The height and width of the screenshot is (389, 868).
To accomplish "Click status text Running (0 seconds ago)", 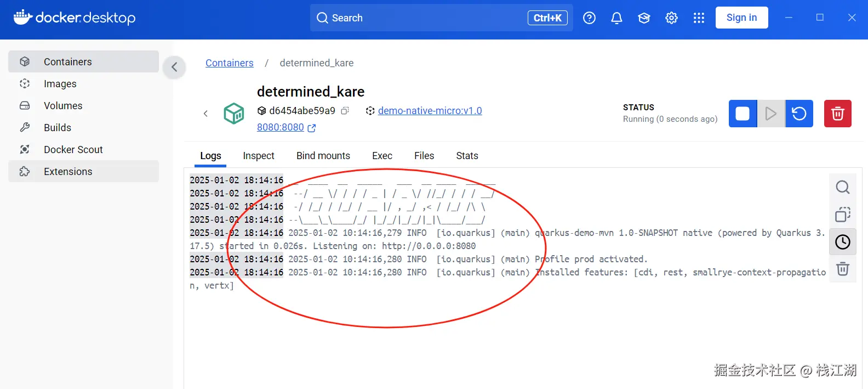I will [x=670, y=119].
